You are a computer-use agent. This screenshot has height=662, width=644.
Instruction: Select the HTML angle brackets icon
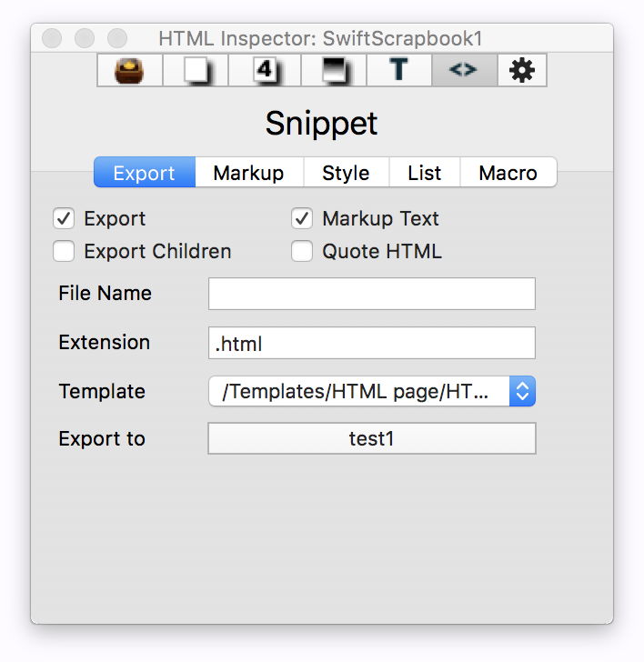(464, 70)
